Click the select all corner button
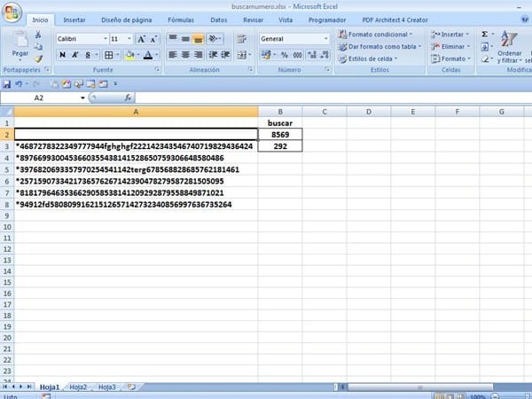The width and height of the screenshot is (532, 399). click(7, 112)
